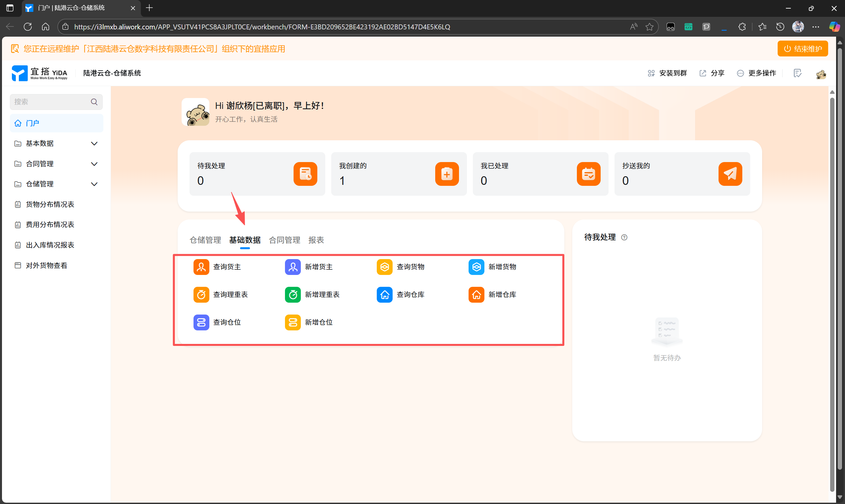This screenshot has height=504, width=845.
Task: Click the 结束维护 button
Action: pyautogui.click(x=802, y=49)
